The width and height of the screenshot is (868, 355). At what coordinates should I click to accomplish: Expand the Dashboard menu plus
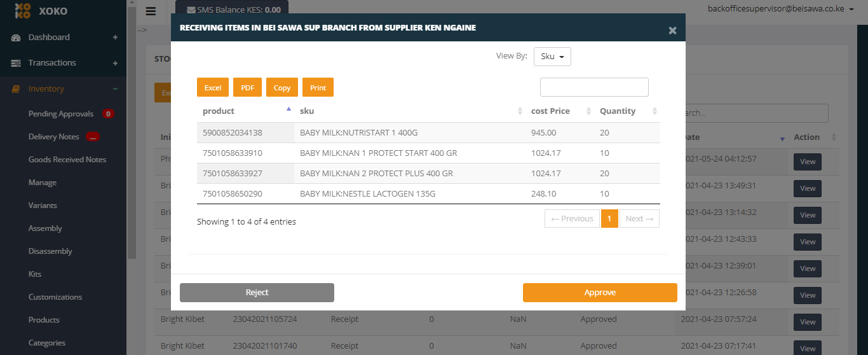[x=115, y=38]
